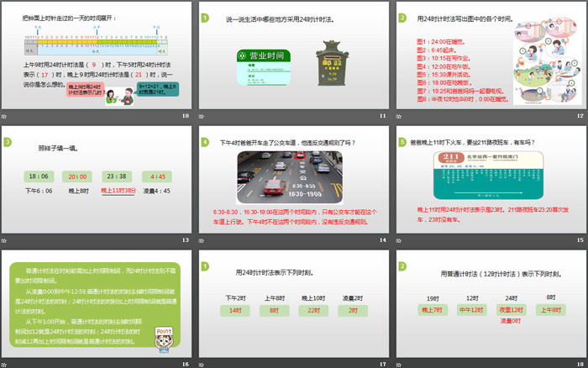Open slide 12 with the eight cartoon pictures

491,55
